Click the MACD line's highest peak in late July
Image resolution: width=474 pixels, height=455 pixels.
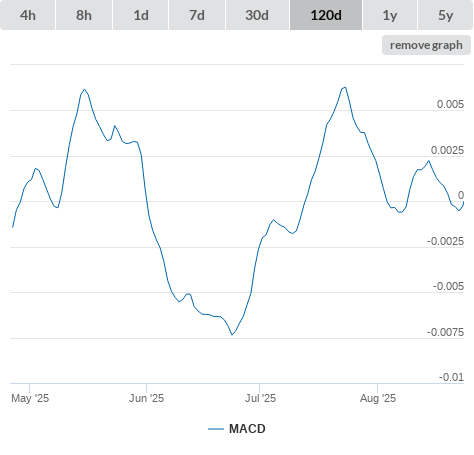point(345,87)
